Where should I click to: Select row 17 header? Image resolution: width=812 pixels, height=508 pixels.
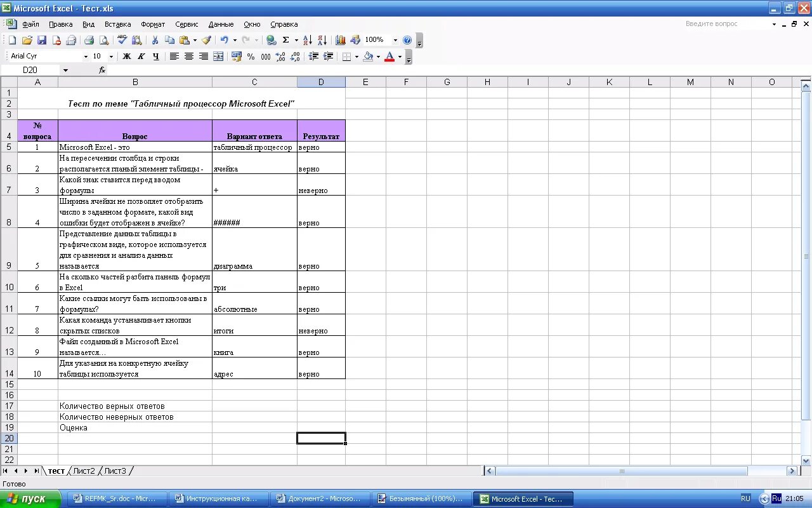9,406
